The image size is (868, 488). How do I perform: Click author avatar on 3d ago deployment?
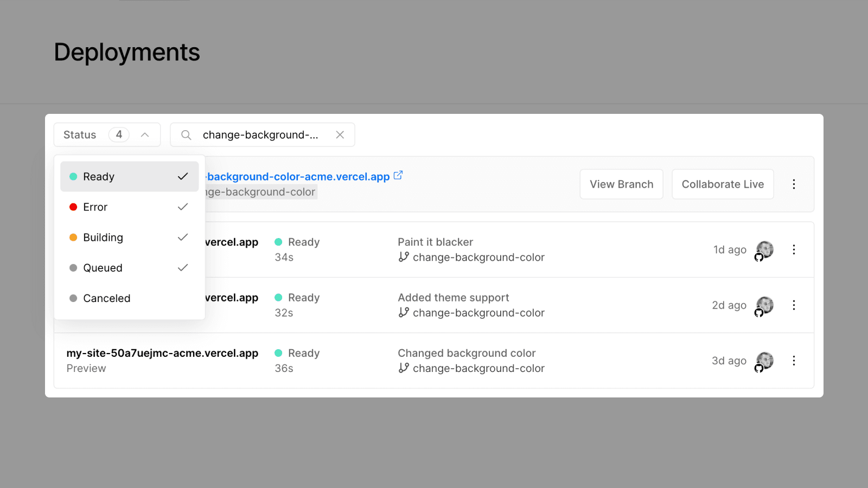click(765, 361)
